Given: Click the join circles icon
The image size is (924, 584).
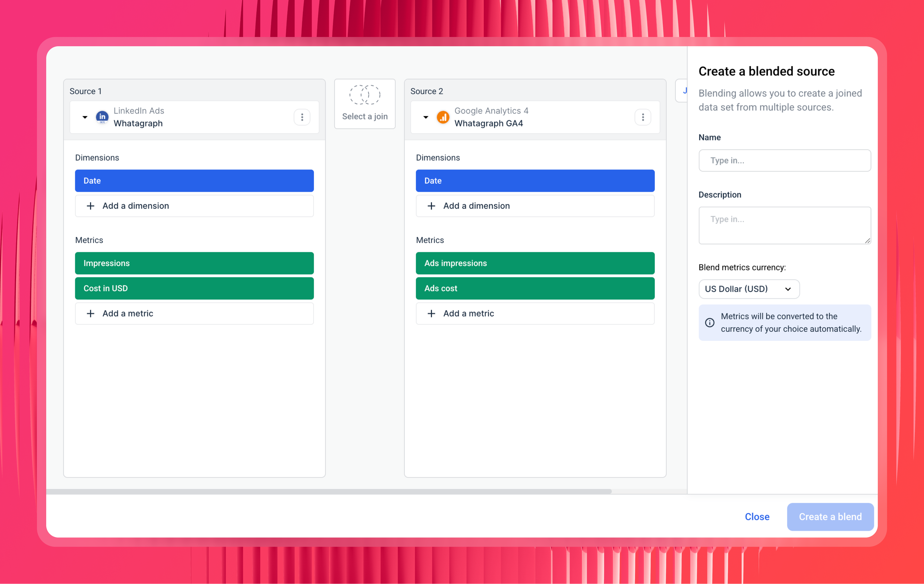Looking at the screenshot, I should [365, 95].
